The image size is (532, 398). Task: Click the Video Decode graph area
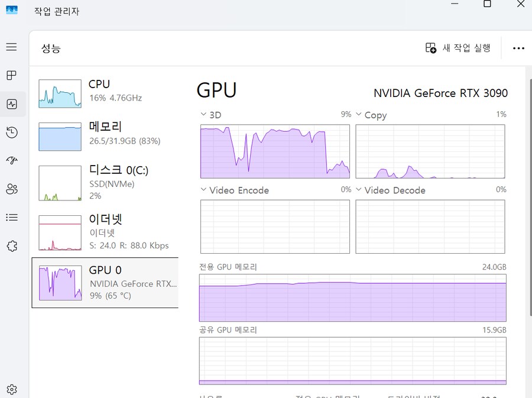click(x=430, y=226)
